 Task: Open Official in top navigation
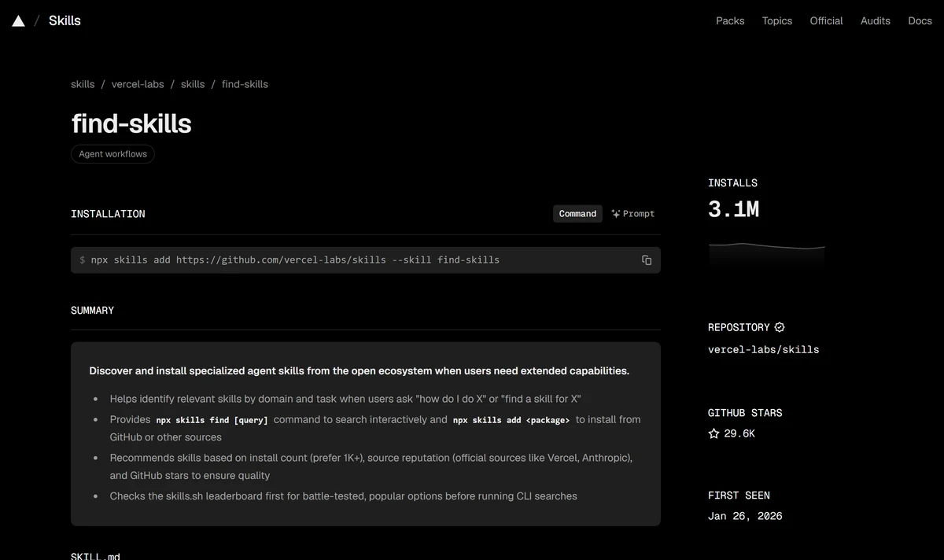tap(826, 21)
